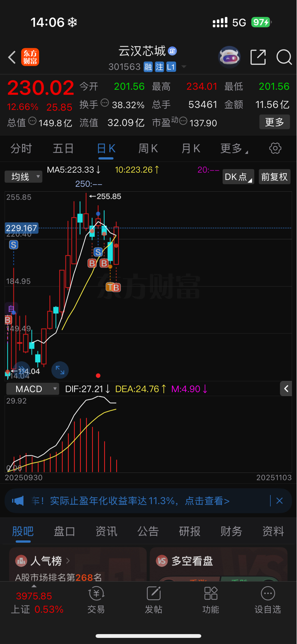
Task: Tap the info icon next to 换手
Action: click(x=105, y=103)
